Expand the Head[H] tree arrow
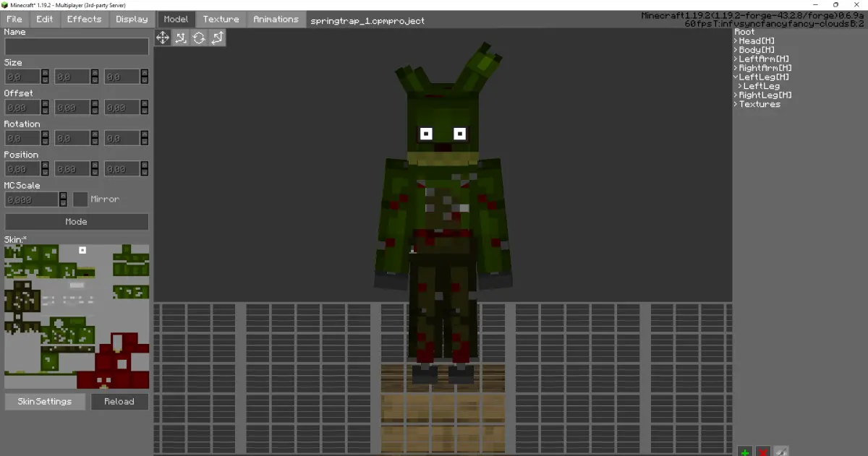 (736, 41)
